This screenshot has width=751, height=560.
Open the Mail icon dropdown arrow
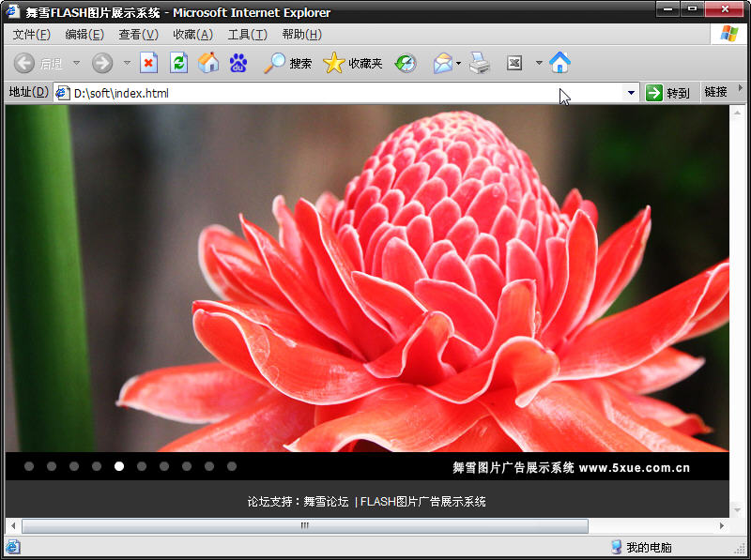pos(459,63)
